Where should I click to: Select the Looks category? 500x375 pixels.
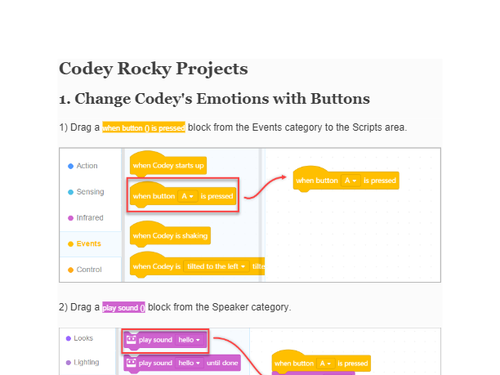click(79, 338)
